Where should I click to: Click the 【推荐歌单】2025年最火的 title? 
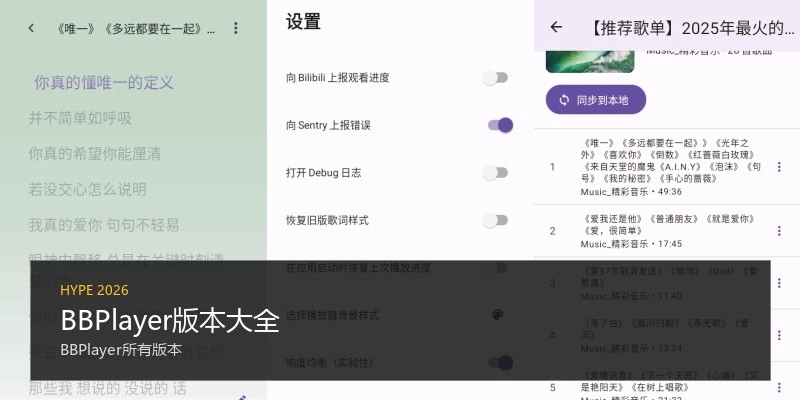click(x=692, y=28)
